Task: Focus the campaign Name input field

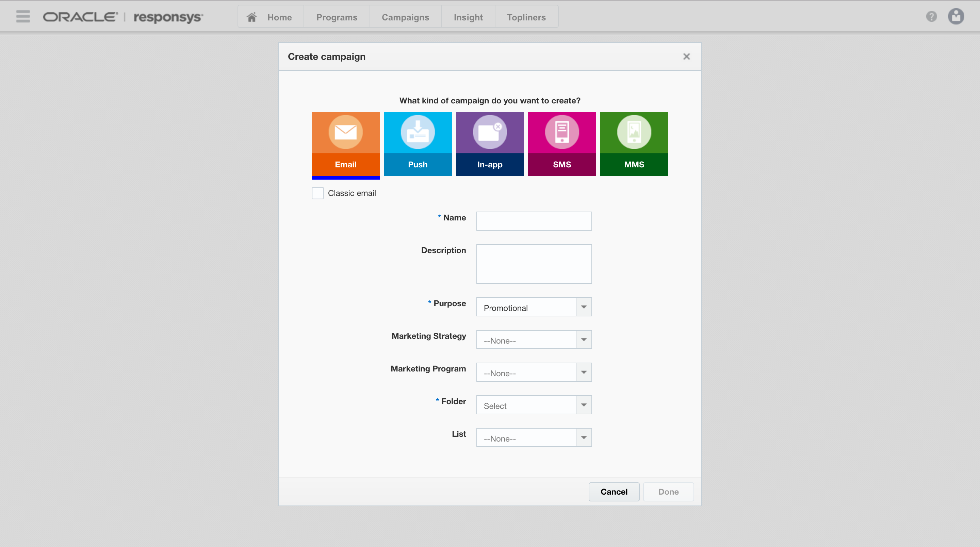Action: pyautogui.click(x=534, y=221)
